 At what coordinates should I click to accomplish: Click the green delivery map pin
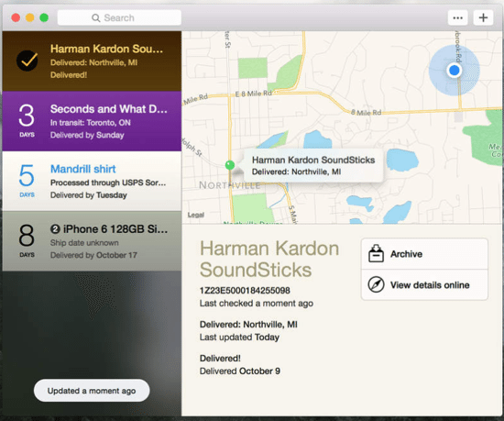point(229,165)
